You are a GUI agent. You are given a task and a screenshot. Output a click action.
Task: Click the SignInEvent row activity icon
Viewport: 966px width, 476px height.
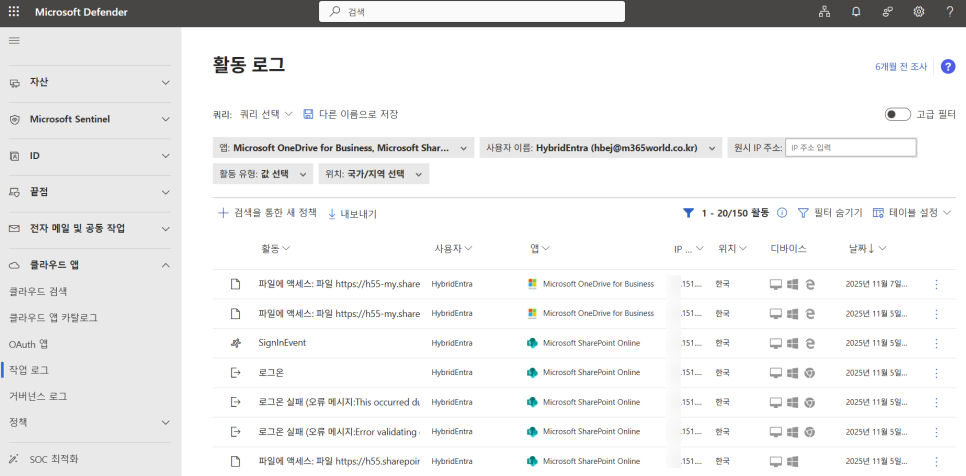[235, 343]
